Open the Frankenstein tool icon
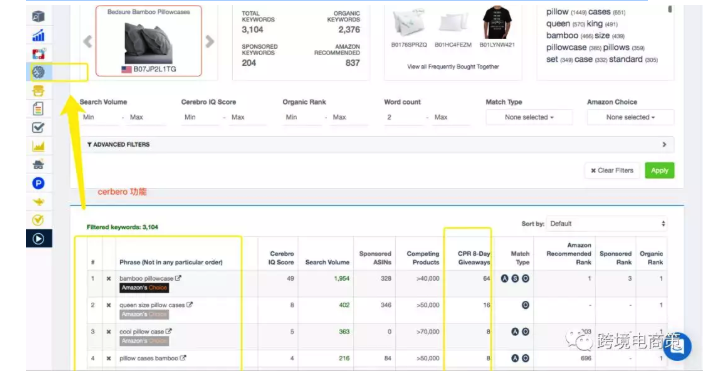Viewport: 715px width, 378px height. [x=38, y=91]
